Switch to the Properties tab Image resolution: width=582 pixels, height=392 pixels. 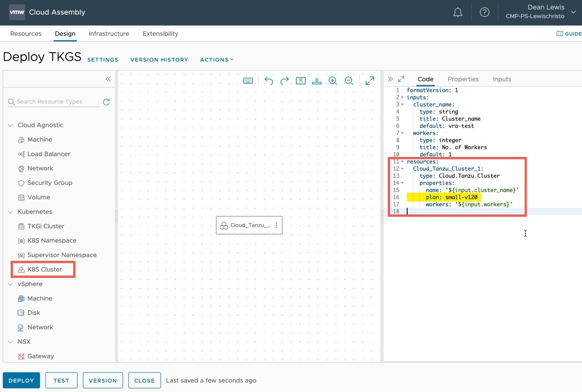tap(463, 79)
